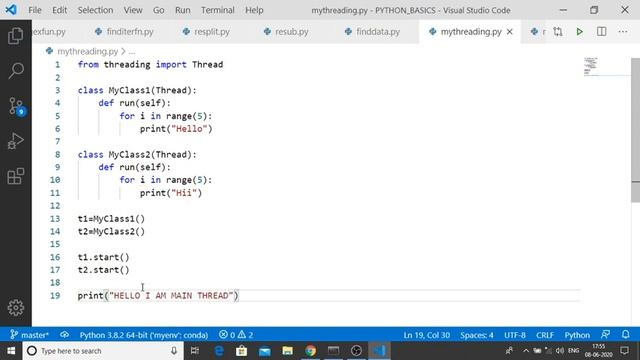Open the Extensions view
This screenshot has width=640, height=360.
pyautogui.click(x=16, y=176)
